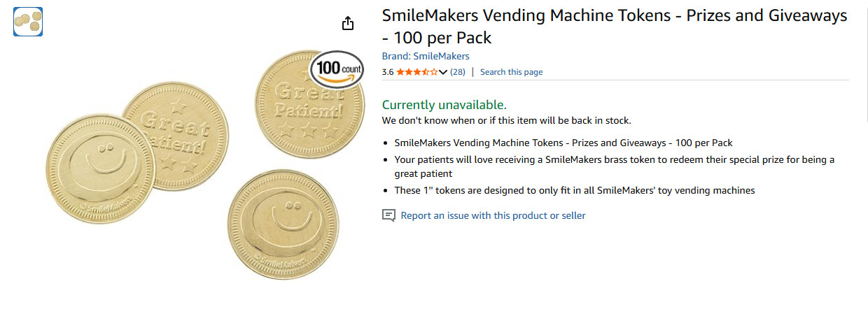Click the 3.6 rating number

(388, 72)
